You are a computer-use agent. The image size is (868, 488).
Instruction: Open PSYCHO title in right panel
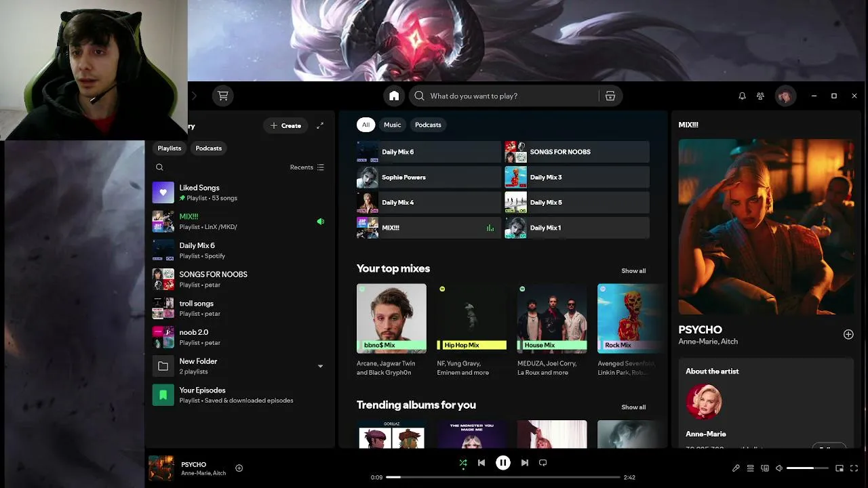700,329
